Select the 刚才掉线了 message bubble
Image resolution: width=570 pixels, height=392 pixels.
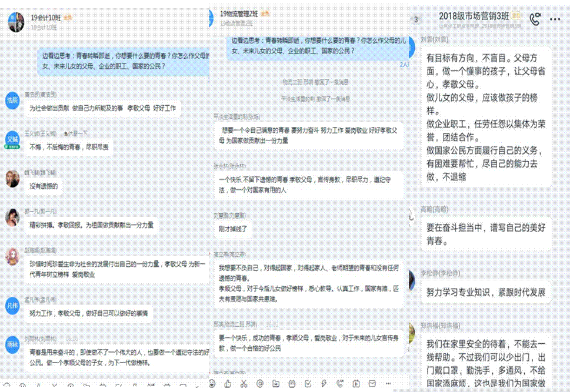(233, 229)
